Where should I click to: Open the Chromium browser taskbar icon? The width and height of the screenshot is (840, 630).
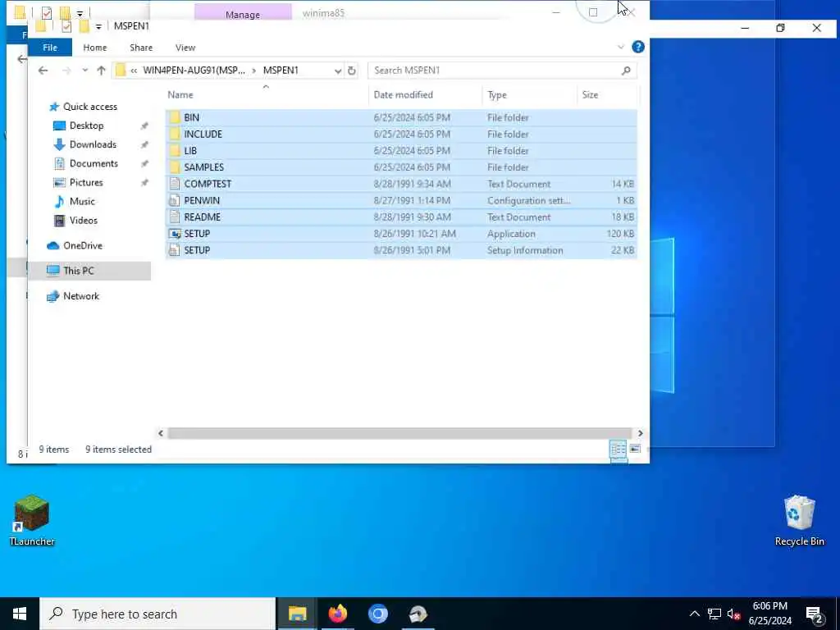pyautogui.click(x=377, y=614)
